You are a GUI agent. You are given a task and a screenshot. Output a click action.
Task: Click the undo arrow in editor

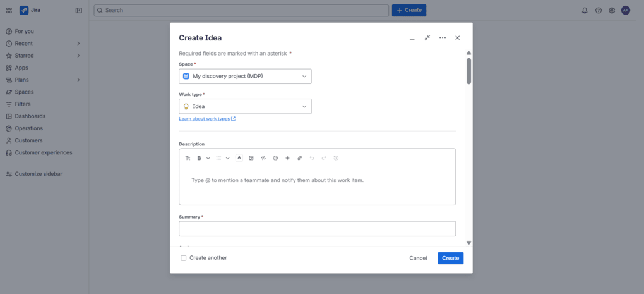312,158
